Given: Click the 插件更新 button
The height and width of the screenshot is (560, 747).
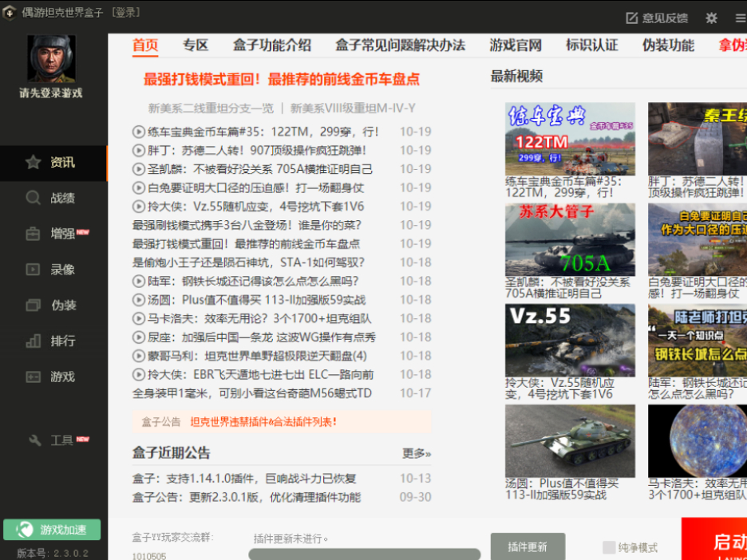Looking at the screenshot, I should (528, 546).
